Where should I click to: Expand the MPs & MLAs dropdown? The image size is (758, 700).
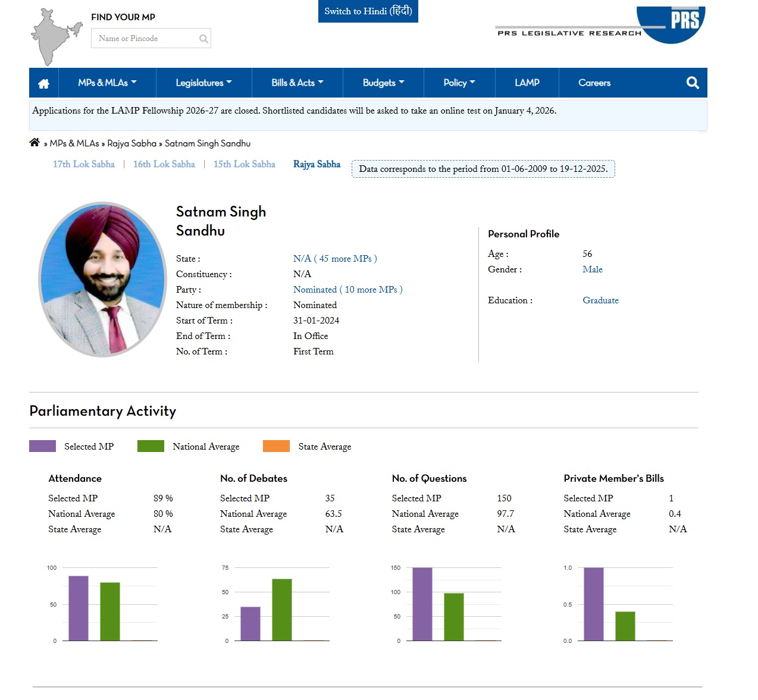[107, 83]
